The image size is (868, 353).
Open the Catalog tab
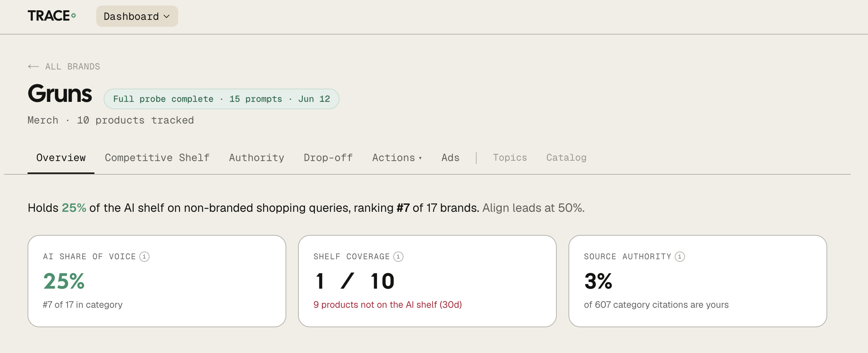[566, 158]
